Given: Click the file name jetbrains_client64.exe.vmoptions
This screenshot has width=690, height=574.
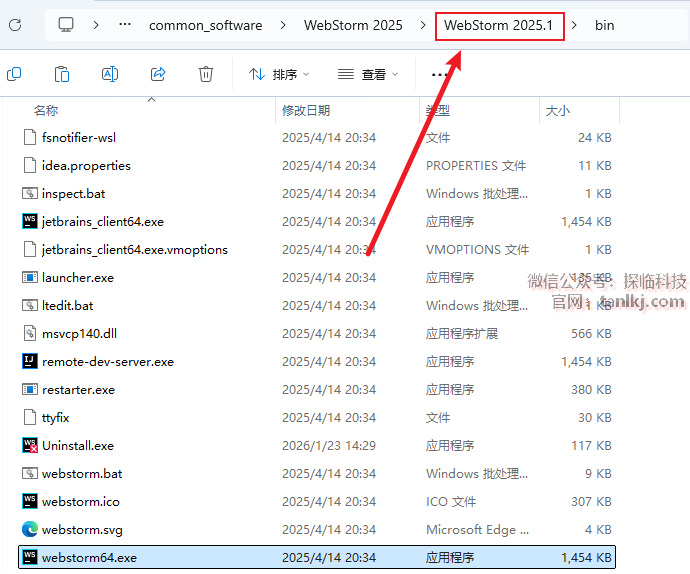Looking at the screenshot, I should pyautogui.click(x=135, y=250).
